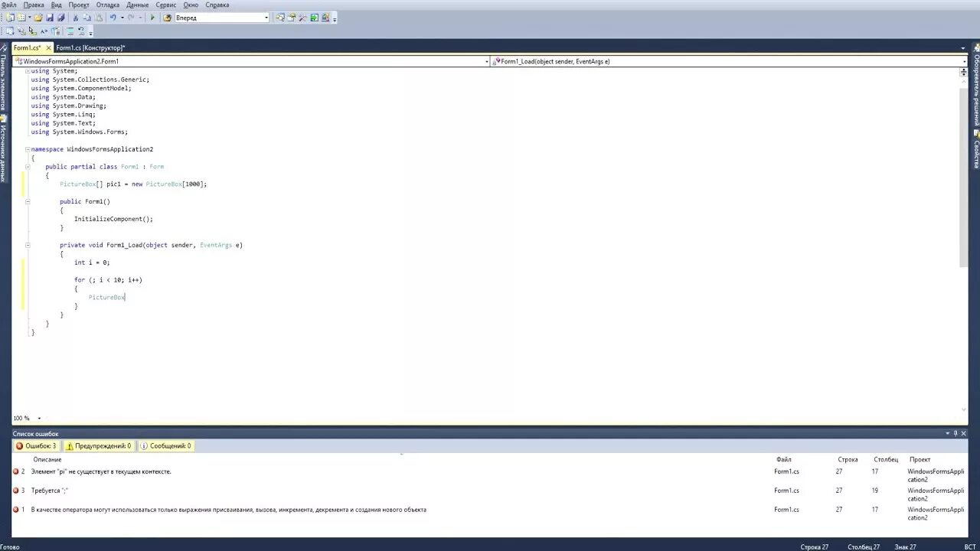
Task: Click the icon left of Вперед combo box
Action: tap(167, 18)
